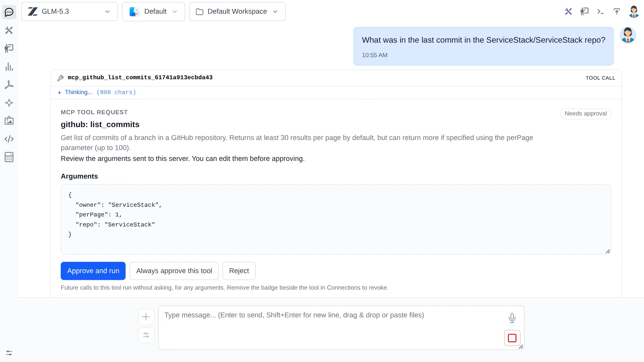Image resolution: width=644 pixels, height=362 pixels.
Task: Open the bar chart analytics icon
Action: (x=9, y=66)
